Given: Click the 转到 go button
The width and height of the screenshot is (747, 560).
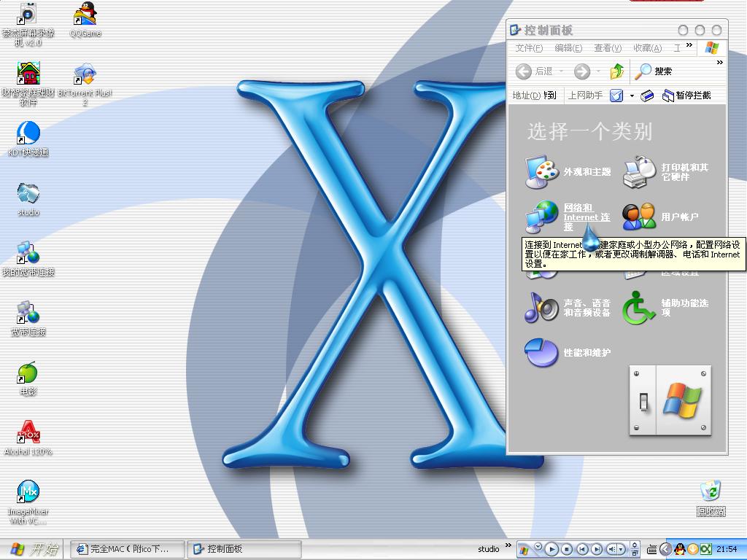Looking at the screenshot, I should click(550, 96).
